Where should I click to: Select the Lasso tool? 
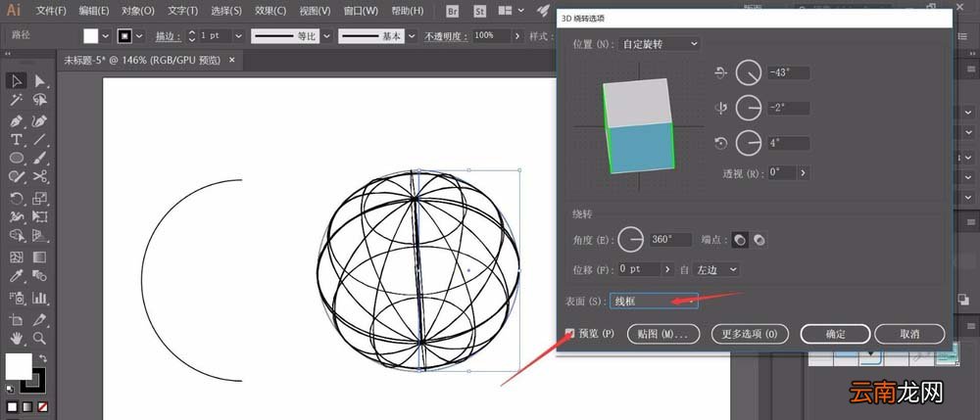[x=40, y=100]
